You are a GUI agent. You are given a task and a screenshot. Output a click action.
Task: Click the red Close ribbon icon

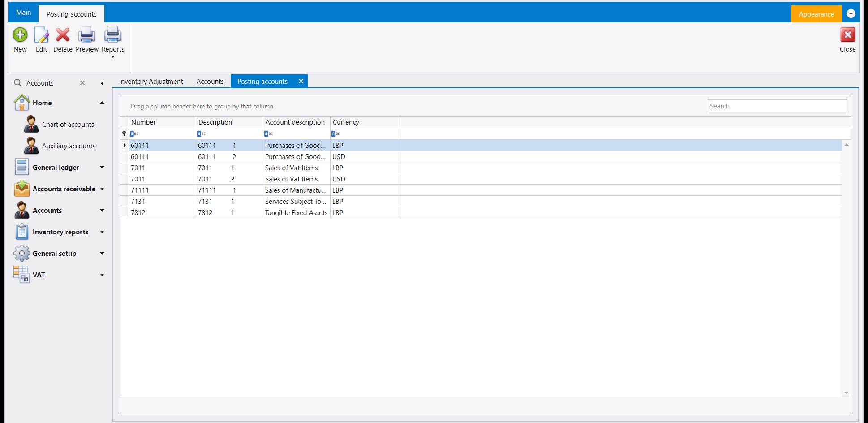click(847, 35)
